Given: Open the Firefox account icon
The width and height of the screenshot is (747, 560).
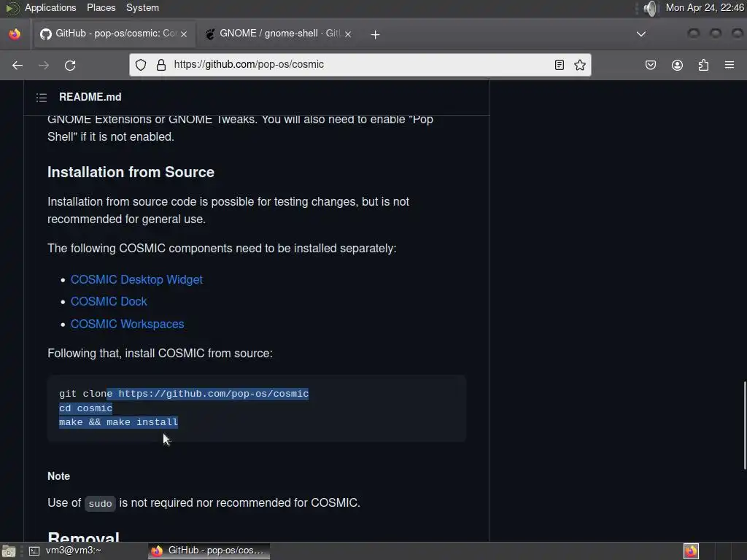Looking at the screenshot, I should point(677,65).
